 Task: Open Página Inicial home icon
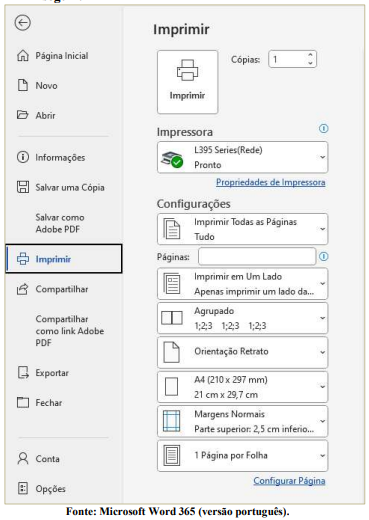pos(23,56)
